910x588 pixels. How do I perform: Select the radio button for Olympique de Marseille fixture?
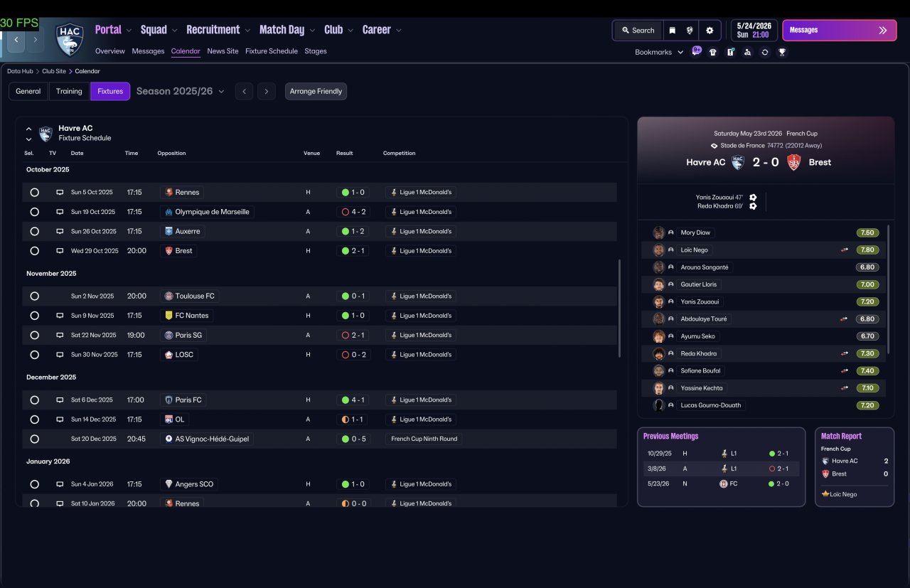point(34,212)
